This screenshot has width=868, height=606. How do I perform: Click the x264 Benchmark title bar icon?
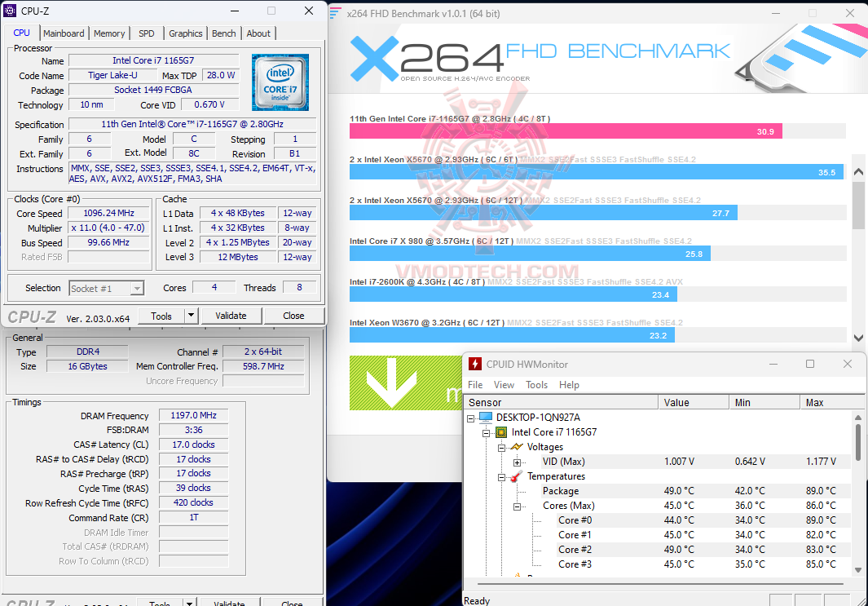334,13
